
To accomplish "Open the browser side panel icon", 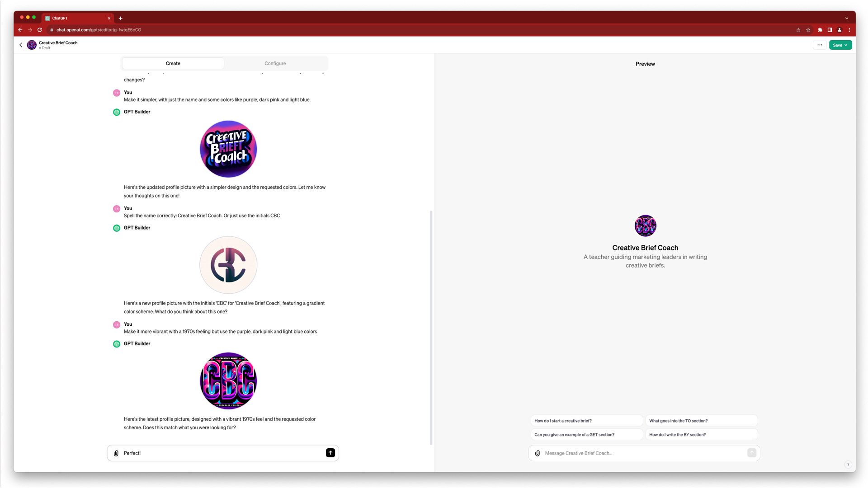I will [830, 30].
